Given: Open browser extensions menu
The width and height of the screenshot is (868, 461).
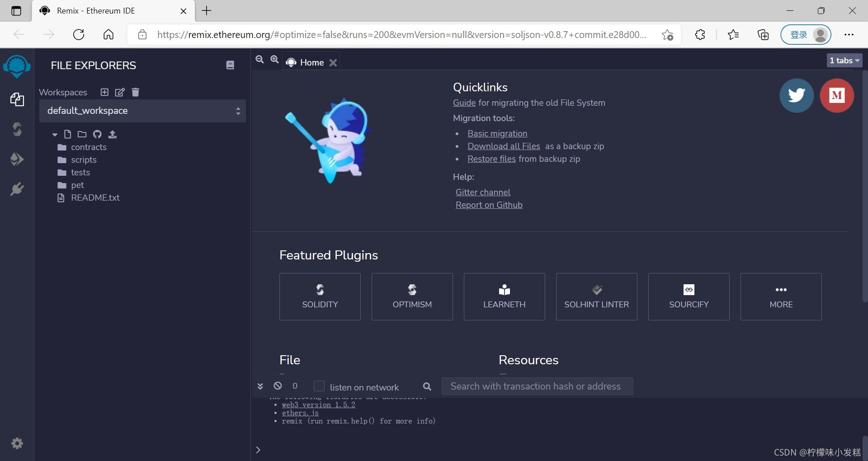Looking at the screenshot, I should point(700,34).
